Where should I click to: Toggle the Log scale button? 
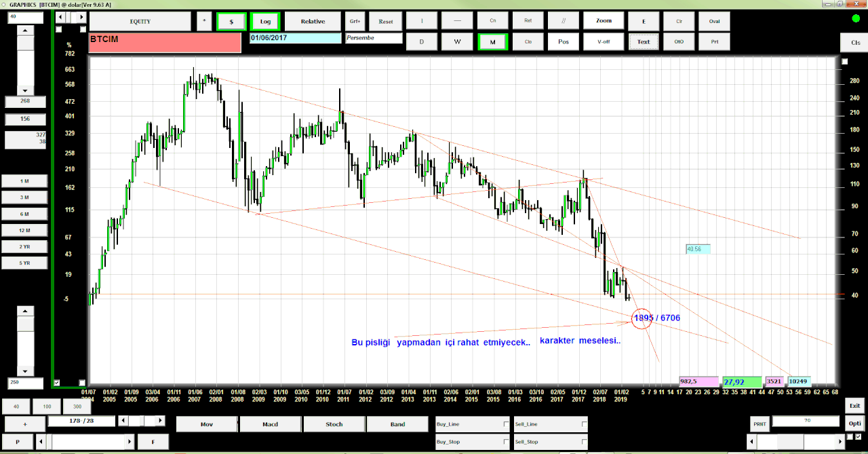click(x=265, y=21)
